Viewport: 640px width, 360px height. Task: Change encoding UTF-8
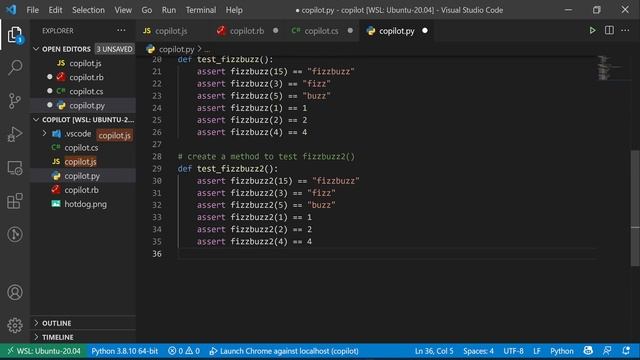(513, 351)
